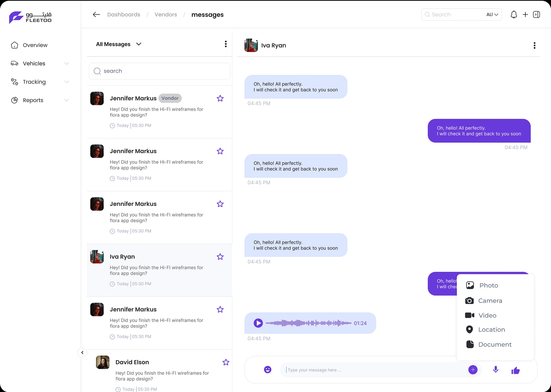551x392 pixels.
Task: Click the microphone voice record icon
Action: coord(496,369)
